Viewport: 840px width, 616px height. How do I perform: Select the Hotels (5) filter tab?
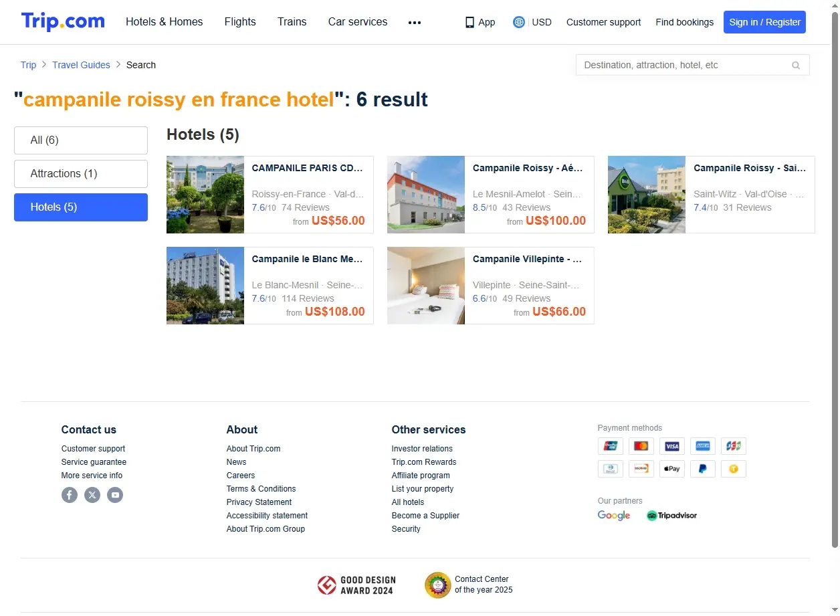coord(81,207)
